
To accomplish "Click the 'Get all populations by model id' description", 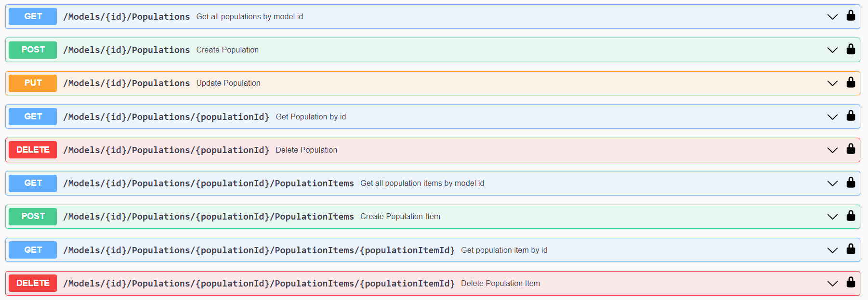I will (x=250, y=17).
